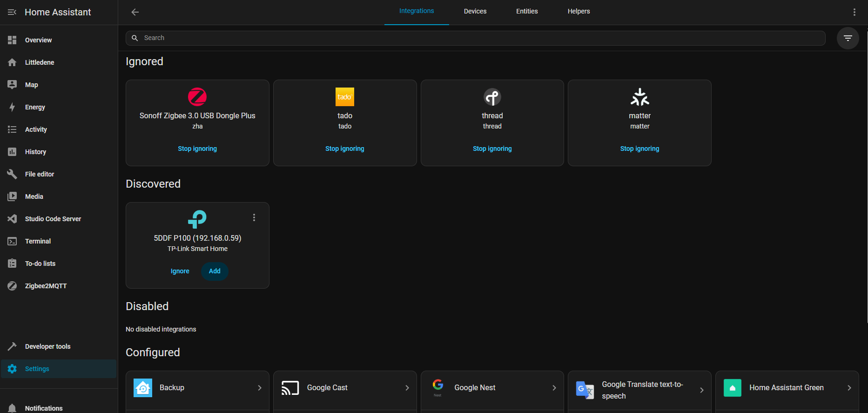
Task: Click the Map sidebar icon
Action: pyautogui.click(x=12, y=85)
